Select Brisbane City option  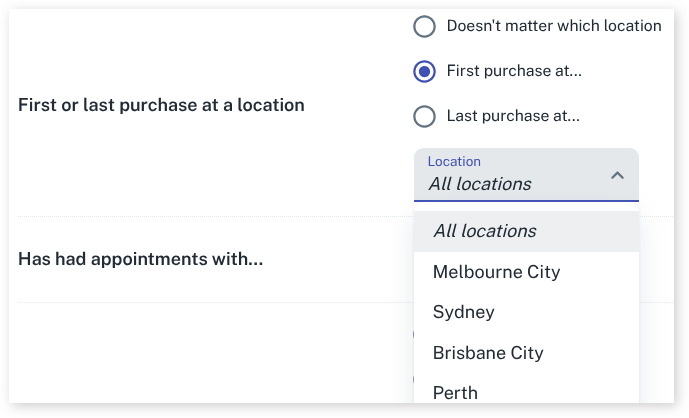(488, 353)
